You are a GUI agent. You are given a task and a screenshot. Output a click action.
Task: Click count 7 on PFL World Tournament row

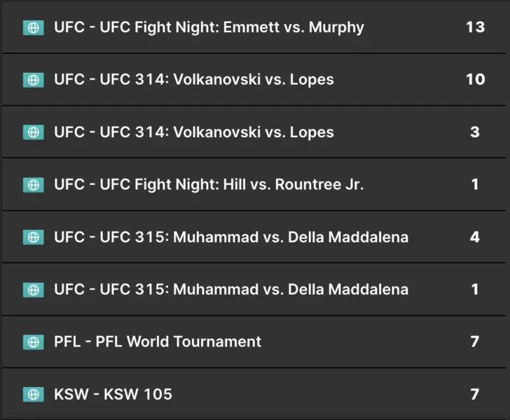point(475,342)
